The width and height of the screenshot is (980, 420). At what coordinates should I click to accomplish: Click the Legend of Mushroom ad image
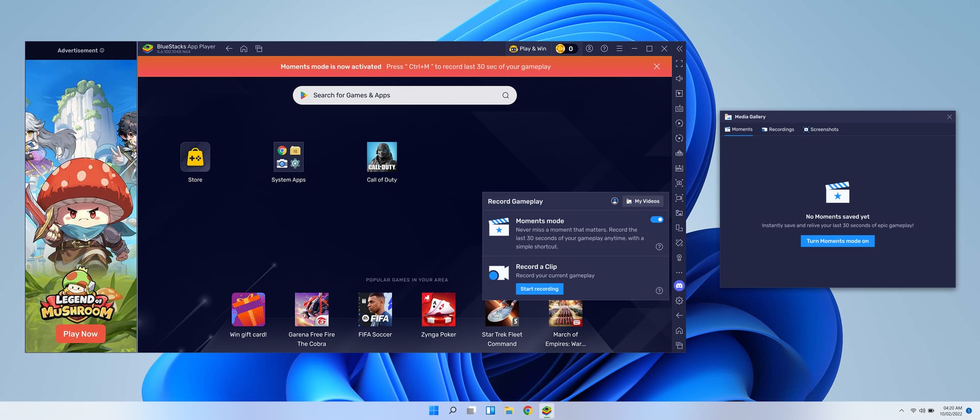[81, 206]
